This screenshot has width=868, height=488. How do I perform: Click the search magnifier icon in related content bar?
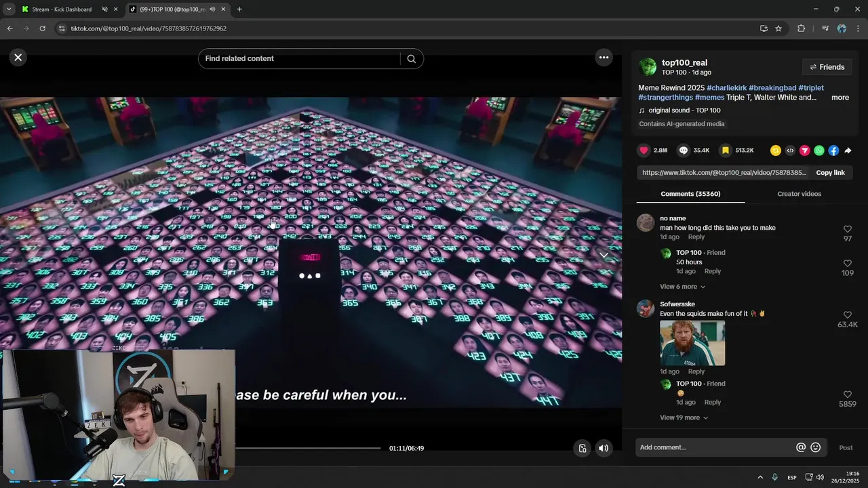coord(411,59)
